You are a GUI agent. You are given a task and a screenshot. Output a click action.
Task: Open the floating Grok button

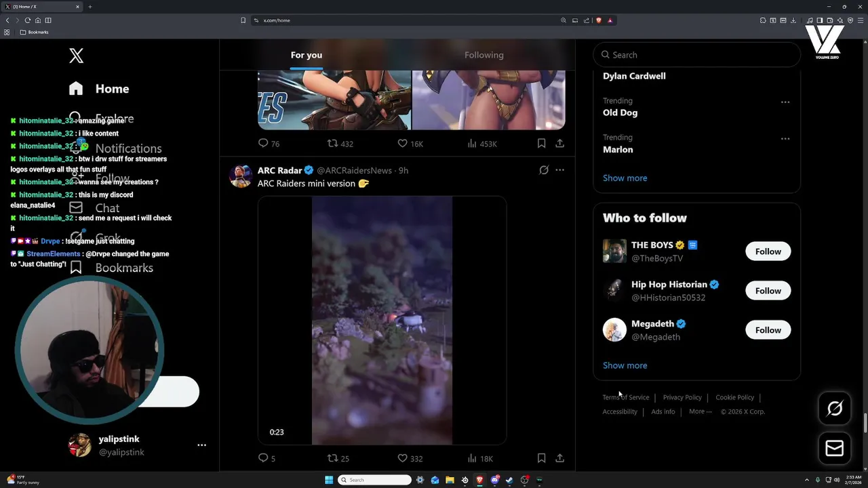pos(835,408)
